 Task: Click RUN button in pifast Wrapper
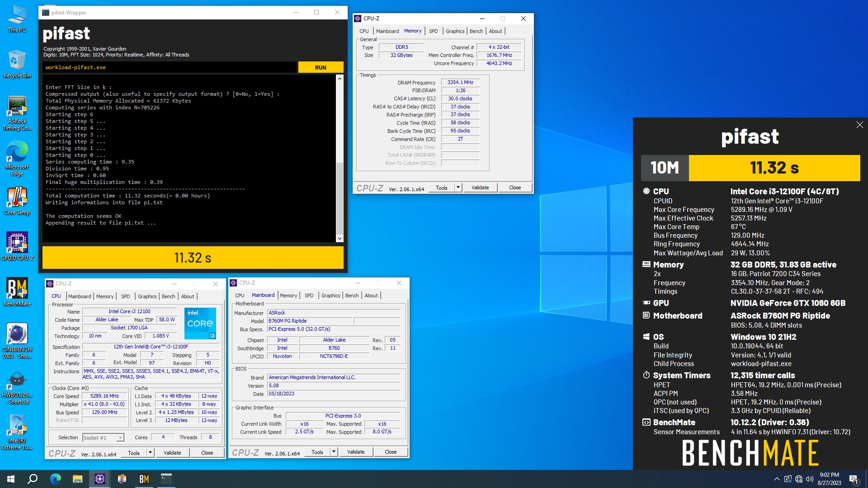tap(321, 67)
